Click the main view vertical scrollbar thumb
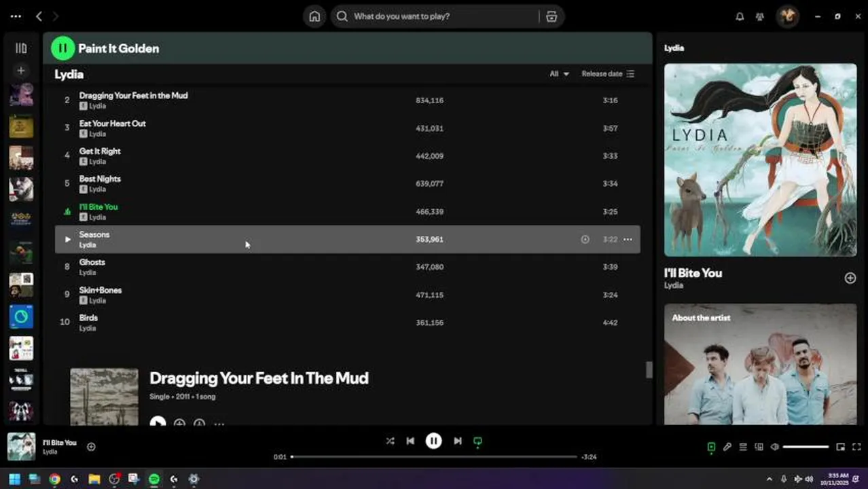The height and width of the screenshot is (489, 868). (649, 369)
